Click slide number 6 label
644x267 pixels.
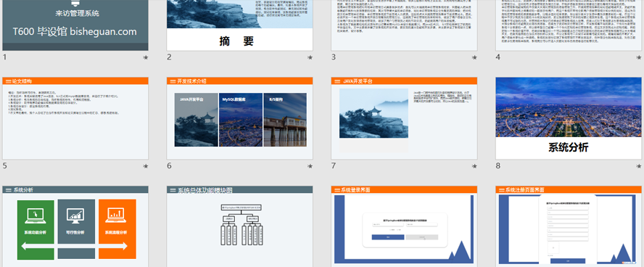(x=169, y=166)
